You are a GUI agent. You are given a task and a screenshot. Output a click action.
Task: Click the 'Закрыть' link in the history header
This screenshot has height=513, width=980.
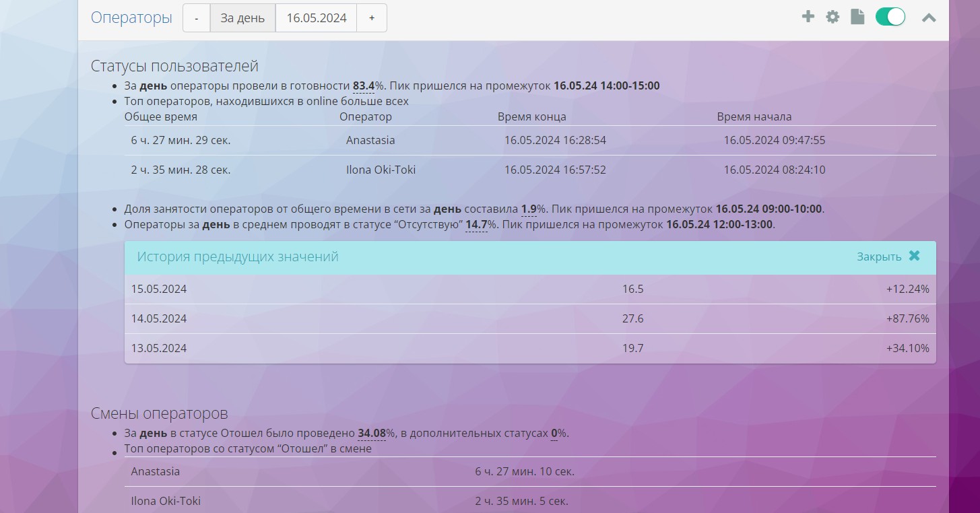879,256
